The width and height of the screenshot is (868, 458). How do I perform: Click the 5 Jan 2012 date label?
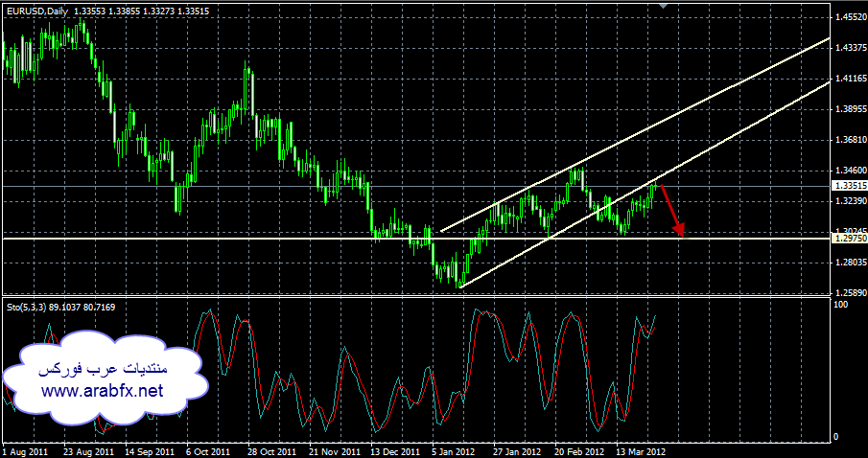pos(454,450)
